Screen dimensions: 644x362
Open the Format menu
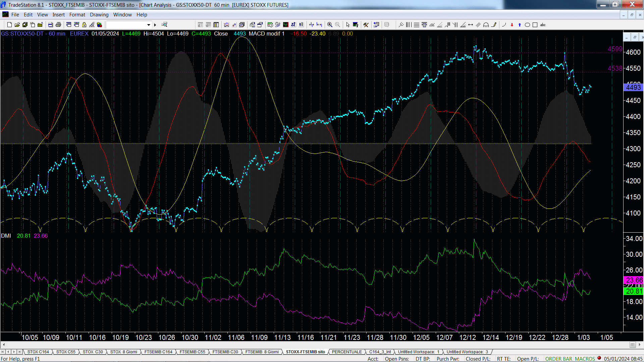[77, 15]
